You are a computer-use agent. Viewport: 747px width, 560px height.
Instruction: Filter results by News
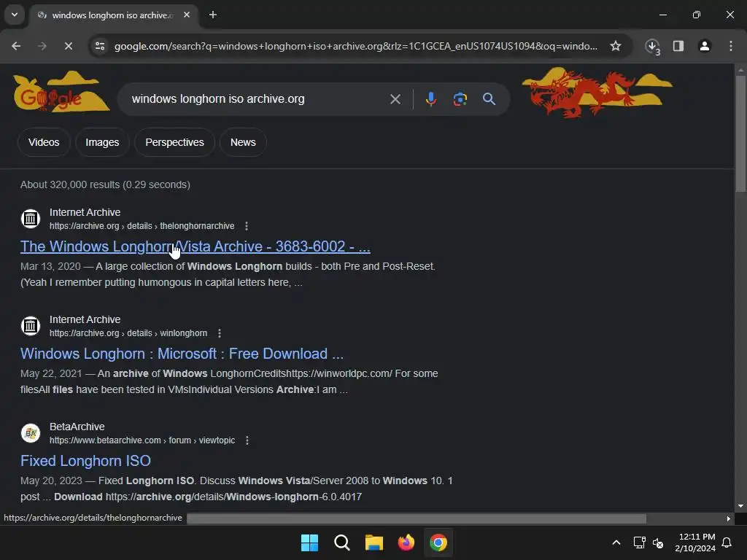click(x=243, y=142)
